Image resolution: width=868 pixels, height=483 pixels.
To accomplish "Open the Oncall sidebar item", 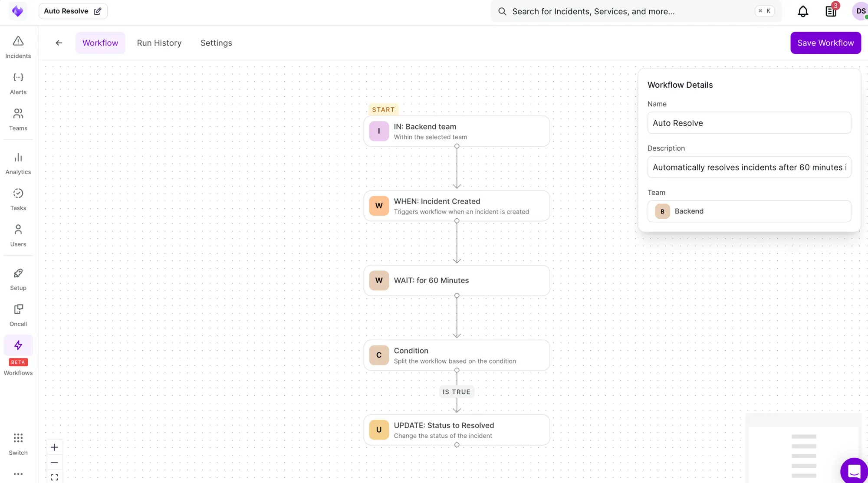I will click(x=18, y=315).
